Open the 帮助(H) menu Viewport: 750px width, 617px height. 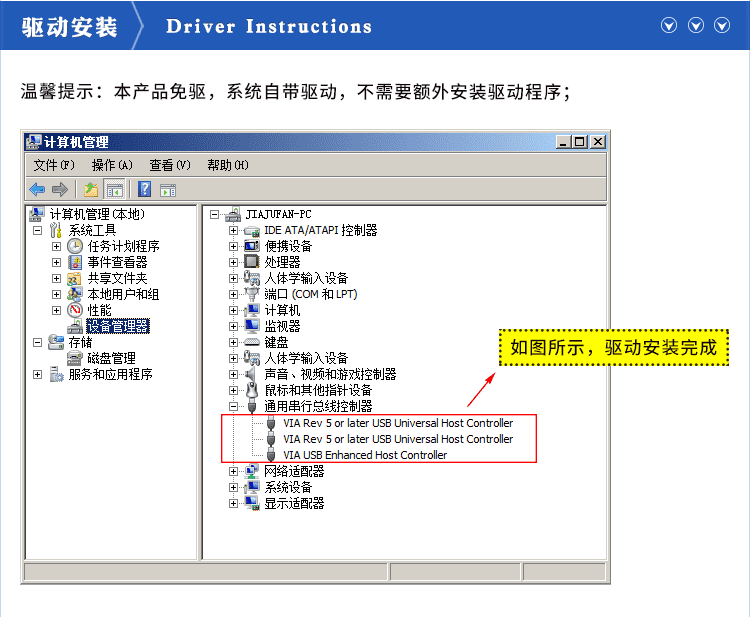228,165
